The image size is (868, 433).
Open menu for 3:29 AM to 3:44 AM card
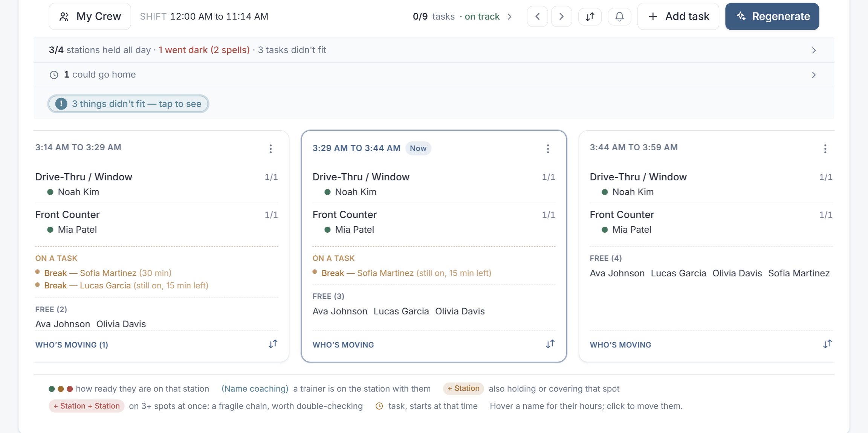point(548,149)
